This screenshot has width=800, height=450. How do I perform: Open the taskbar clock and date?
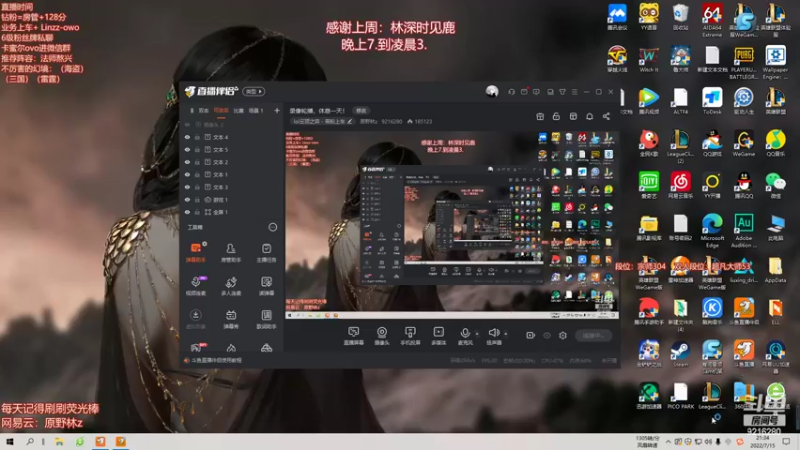763,442
